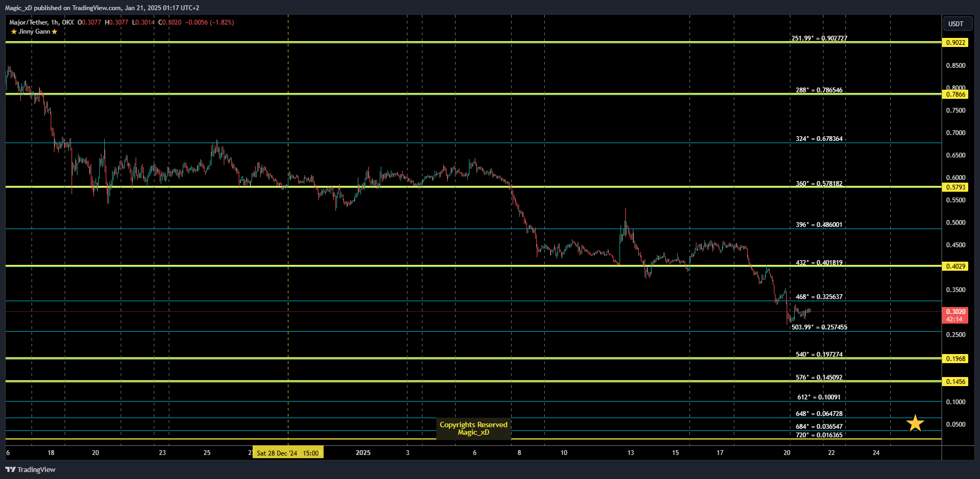This screenshot has height=479, width=980.
Task: Click date 22 on the time axis
Action: (832, 453)
